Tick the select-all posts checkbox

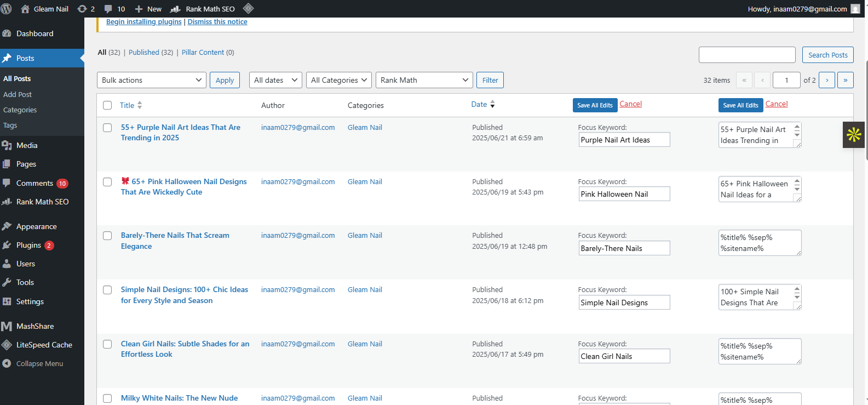(107, 105)
